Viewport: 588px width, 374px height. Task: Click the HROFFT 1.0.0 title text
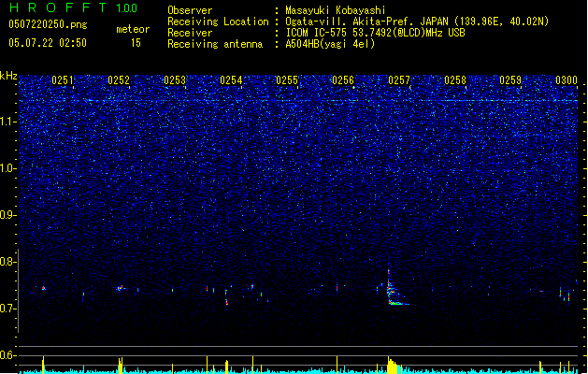point(73,7)
